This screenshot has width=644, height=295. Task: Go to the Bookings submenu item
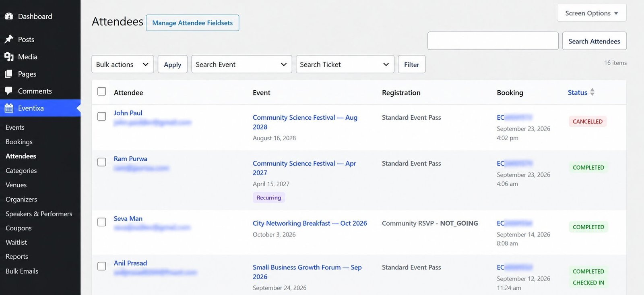(19, 142)
